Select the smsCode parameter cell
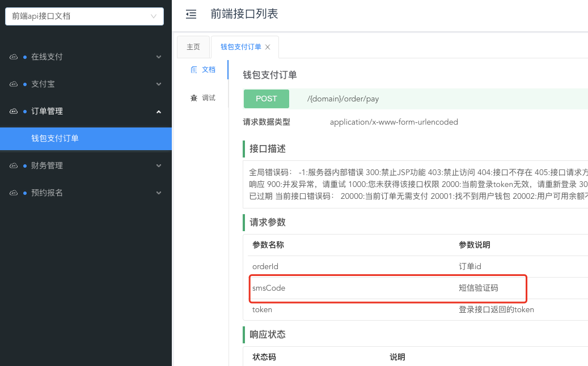 [269, 288]
